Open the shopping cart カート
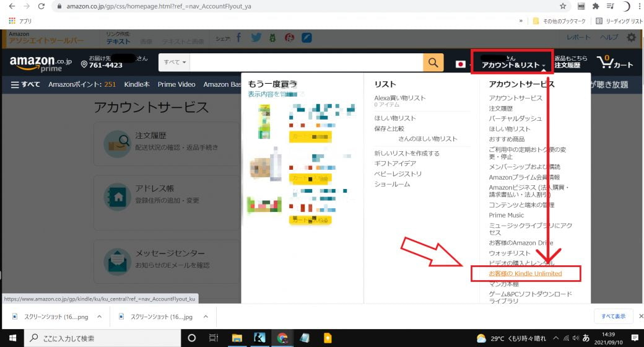644x347 pixels. (x=615, y=63)
